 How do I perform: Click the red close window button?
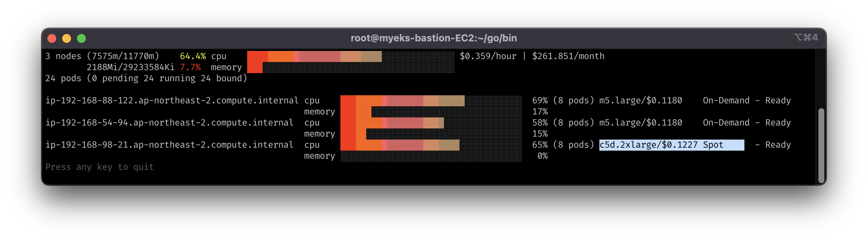pos(52,38)
